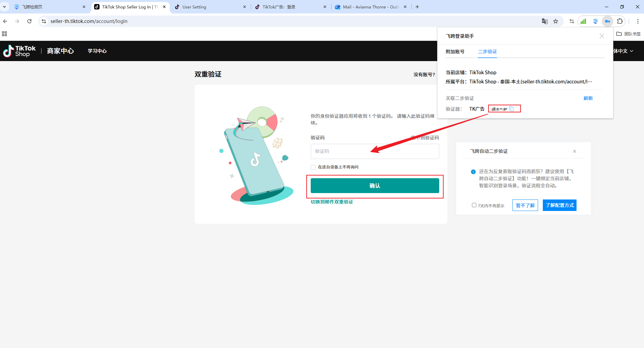Focus the address bar URL seller-th.tiktok.com
Viewport: 644px width, 348px height.
click(x=89, y=21)
